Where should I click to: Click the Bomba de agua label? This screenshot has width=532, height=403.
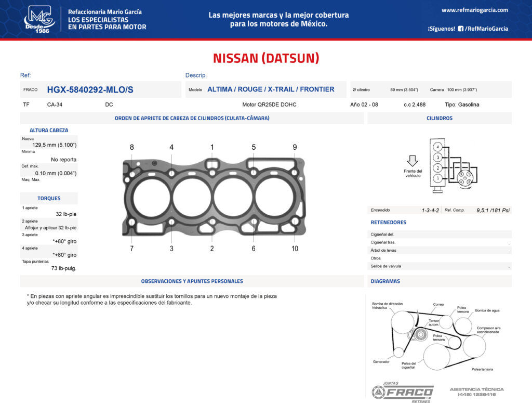click(x=487, y=310)
